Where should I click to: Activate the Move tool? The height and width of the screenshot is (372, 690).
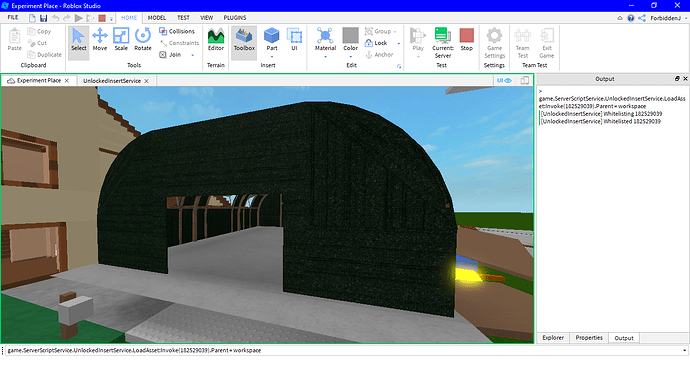(x=100, y=40)
